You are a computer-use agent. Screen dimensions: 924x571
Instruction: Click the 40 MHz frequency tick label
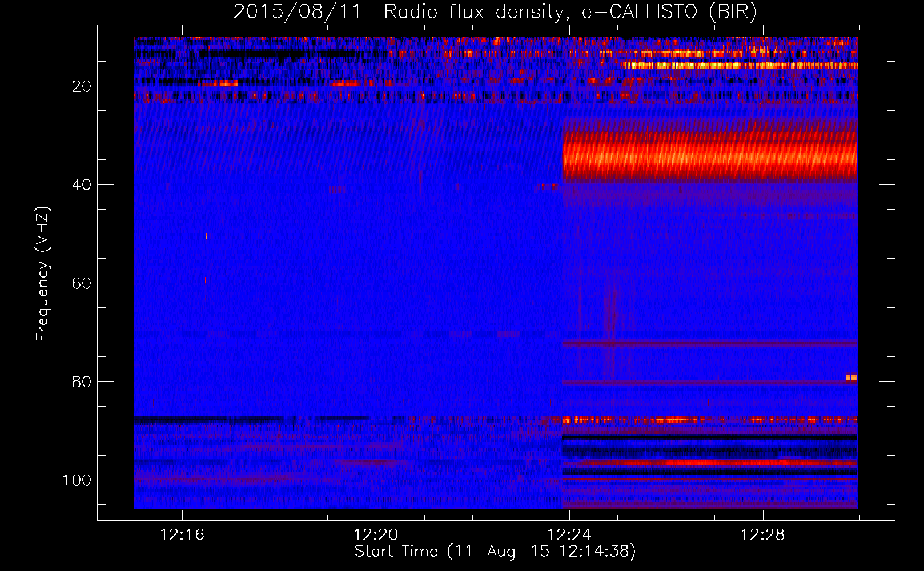pos(82,185)
